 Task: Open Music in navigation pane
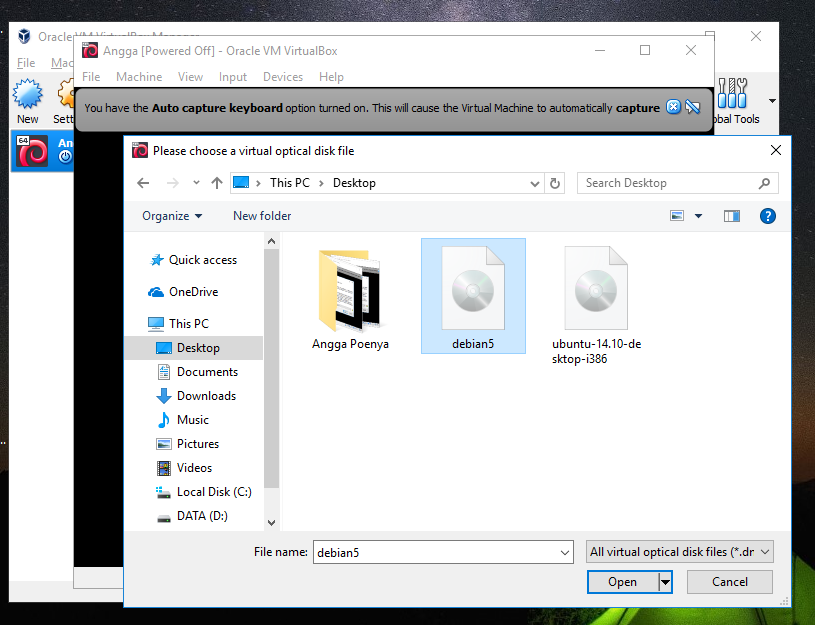(x=183, y=420)
